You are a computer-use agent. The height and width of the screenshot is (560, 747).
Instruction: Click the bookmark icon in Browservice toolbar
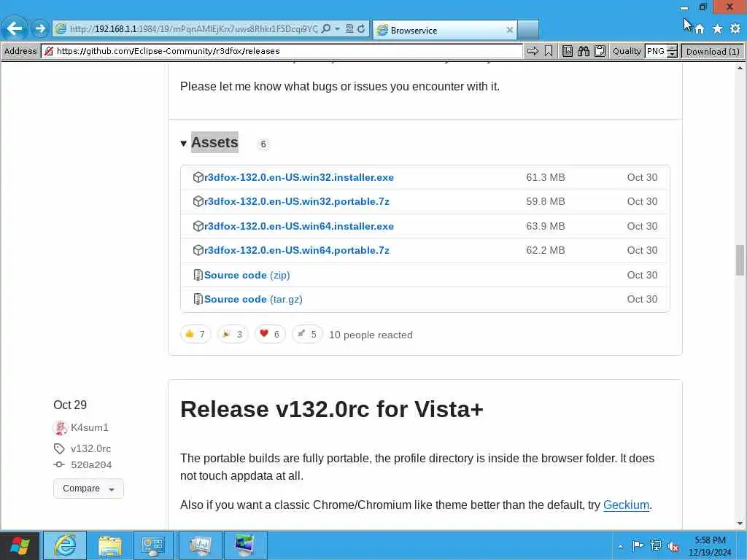[x=549, y=51]
